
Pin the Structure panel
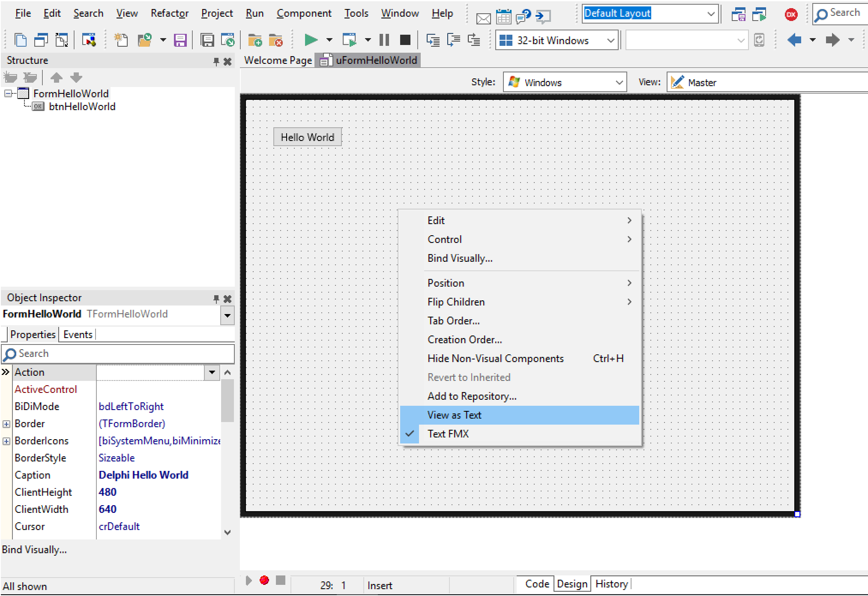tap(216, 62)
